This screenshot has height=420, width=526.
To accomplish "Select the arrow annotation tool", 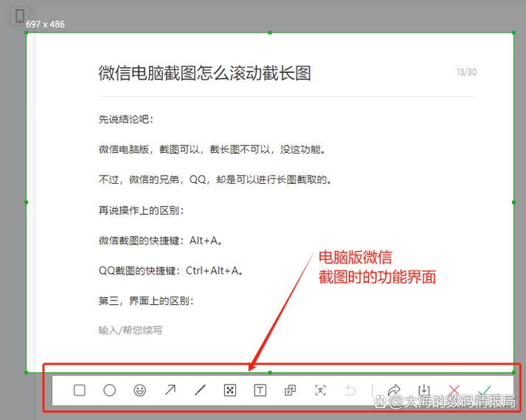I will coord(170,390).
